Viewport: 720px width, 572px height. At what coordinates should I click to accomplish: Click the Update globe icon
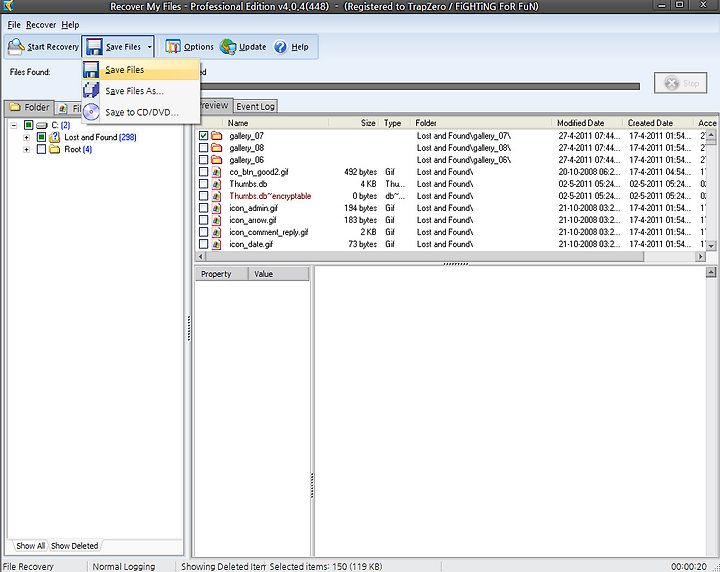[228, 46]
